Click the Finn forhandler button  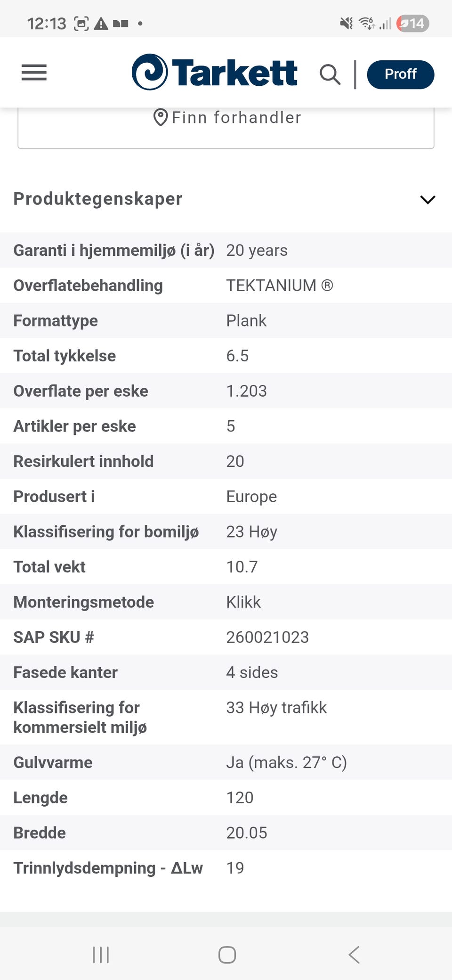click(x=226, y=126)
